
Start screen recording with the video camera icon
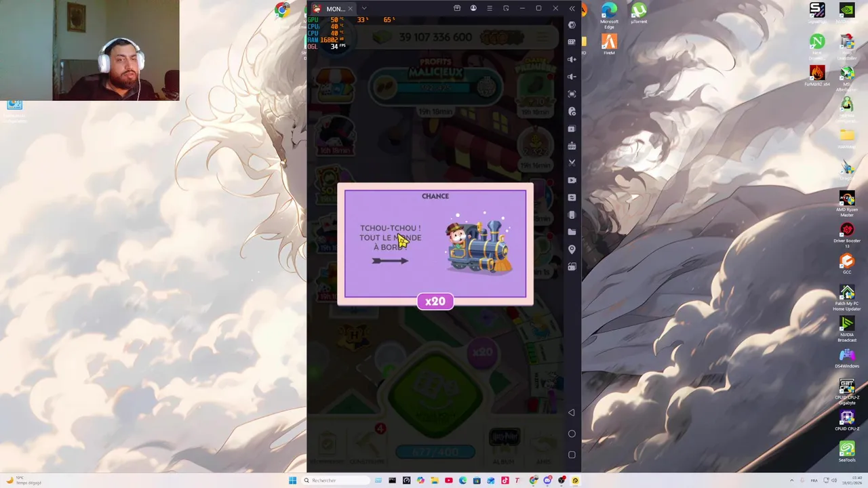pyautogui.click(x=572, y=180)
